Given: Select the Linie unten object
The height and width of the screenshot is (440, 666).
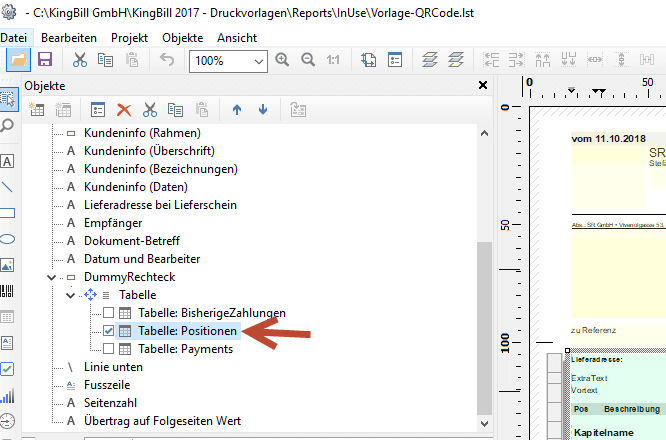Looking at the screenshot, I should tap(113, 367).
